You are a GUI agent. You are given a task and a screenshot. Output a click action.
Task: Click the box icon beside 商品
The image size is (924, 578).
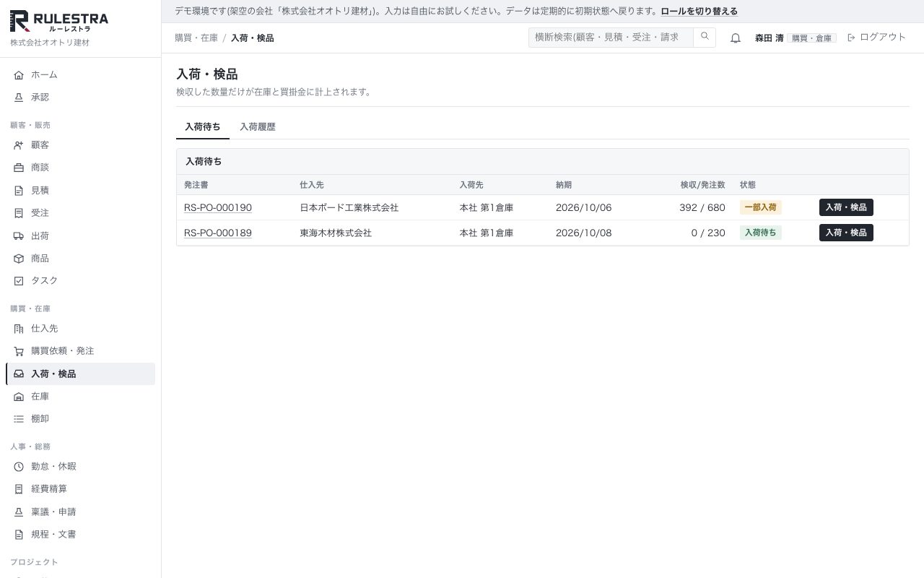19,259
